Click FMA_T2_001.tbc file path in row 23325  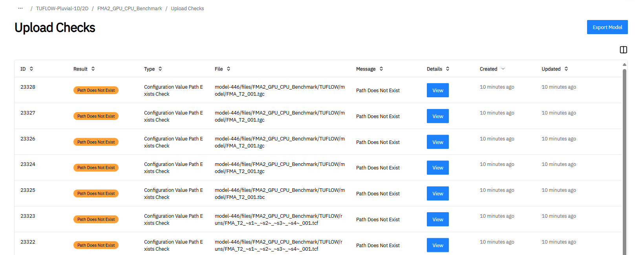280,194
